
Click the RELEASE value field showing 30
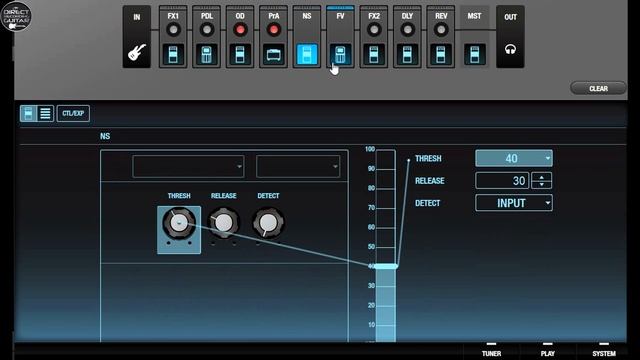pyautogui.click(x=502, y=180)
